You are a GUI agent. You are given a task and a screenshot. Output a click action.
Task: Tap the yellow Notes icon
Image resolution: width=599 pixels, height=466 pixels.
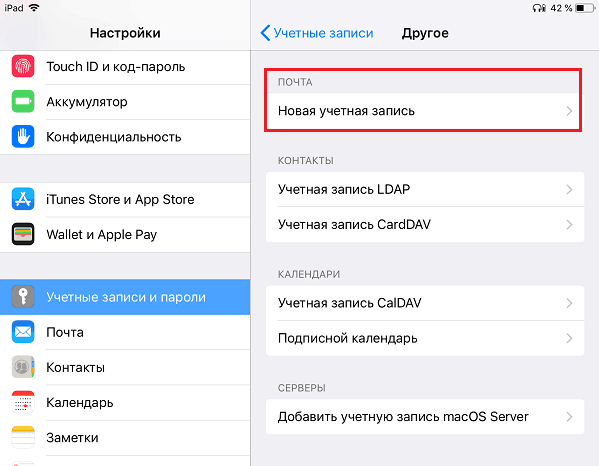tap(23, 437)
